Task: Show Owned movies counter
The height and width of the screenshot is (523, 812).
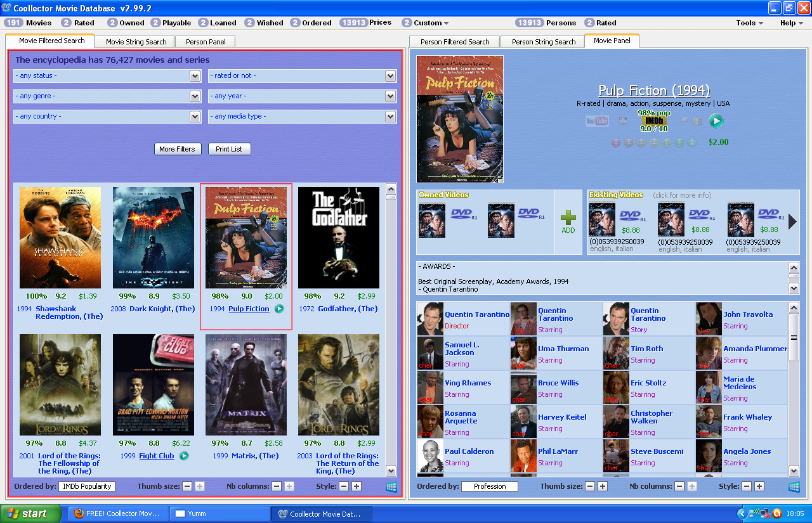Action: 126,23
